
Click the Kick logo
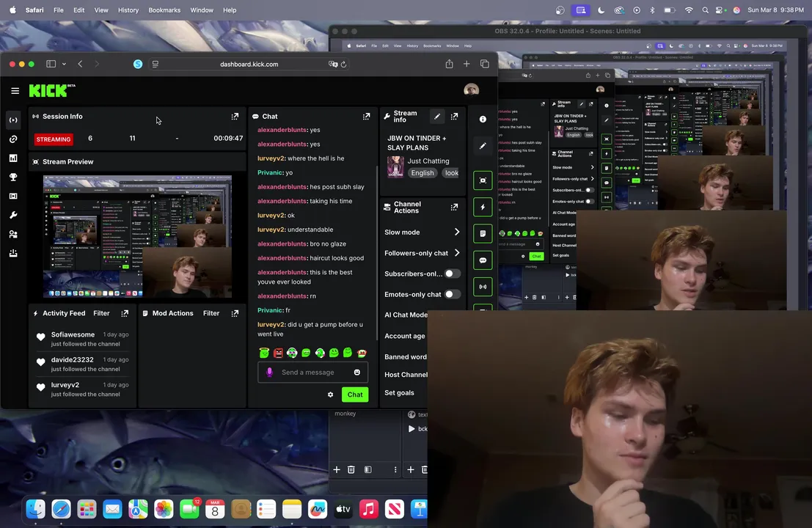(52, 91)
